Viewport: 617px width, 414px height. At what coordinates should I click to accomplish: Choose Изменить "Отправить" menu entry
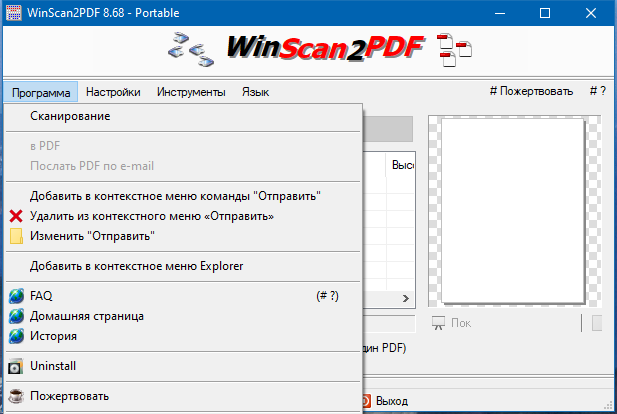pyautogui.click(x=184, y=236)
